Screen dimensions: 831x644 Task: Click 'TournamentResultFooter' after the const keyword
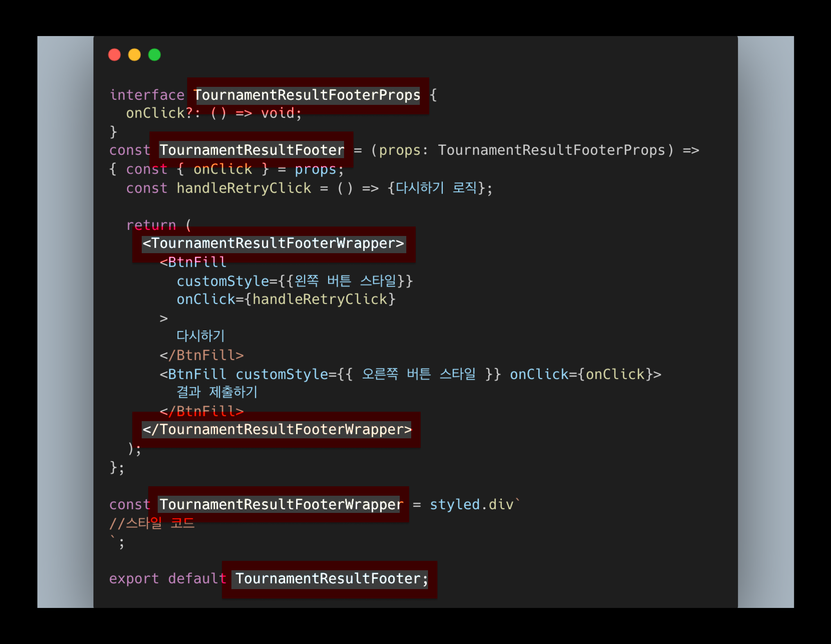pos(251,150)
